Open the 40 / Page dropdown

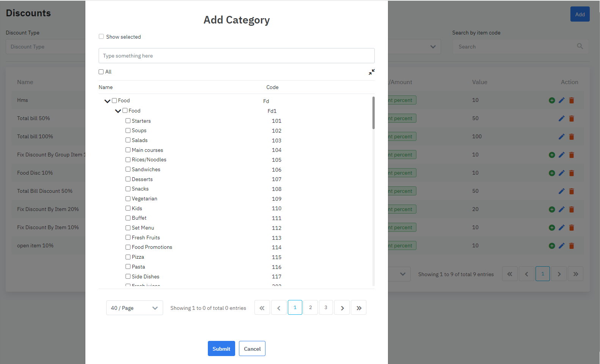(x=134, y=308)
